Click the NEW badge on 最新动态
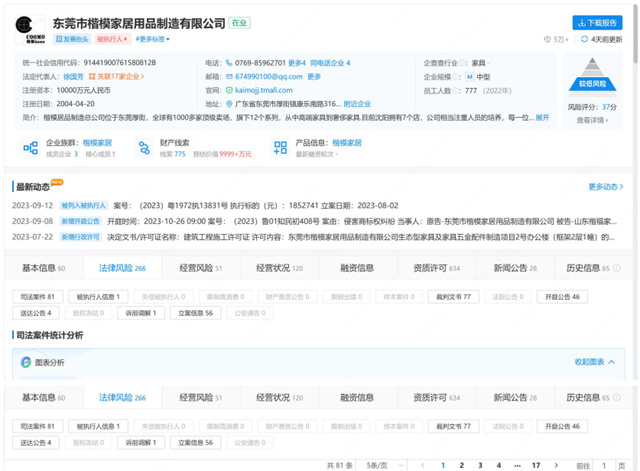The height and width of the screenshot is (471, 640). tap(57, 182)
